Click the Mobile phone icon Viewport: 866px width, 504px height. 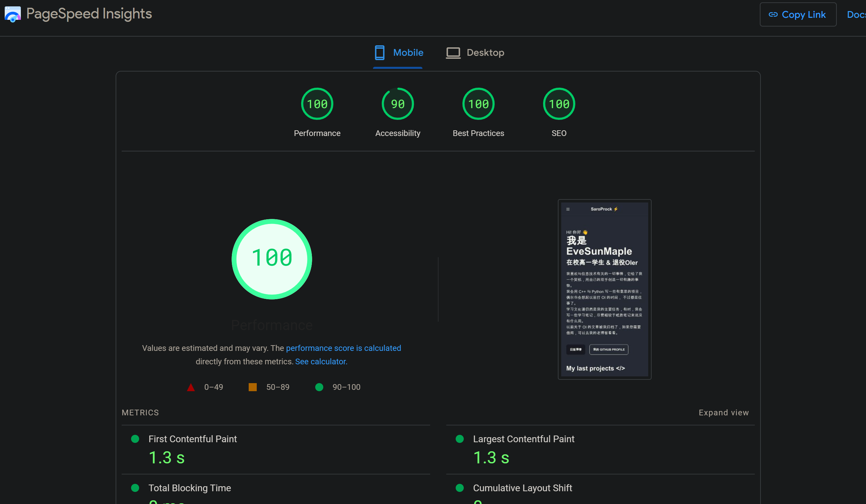[379, 52]
